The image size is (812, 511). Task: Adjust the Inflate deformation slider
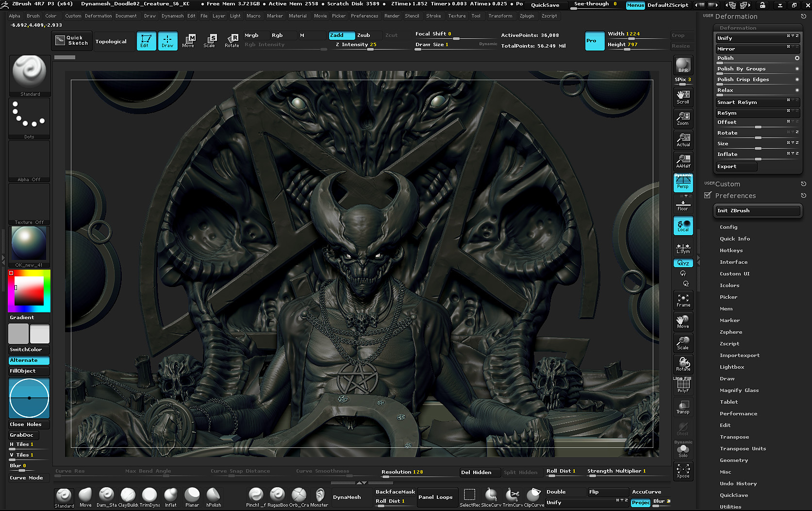758,155
